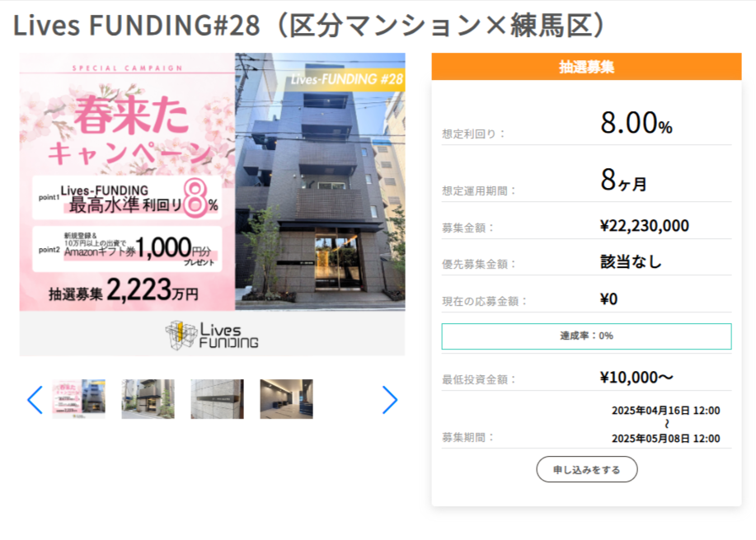Click the ¥22,230,000 funding amount
This screenshot has height=540, width=756.
coord(644,226)
